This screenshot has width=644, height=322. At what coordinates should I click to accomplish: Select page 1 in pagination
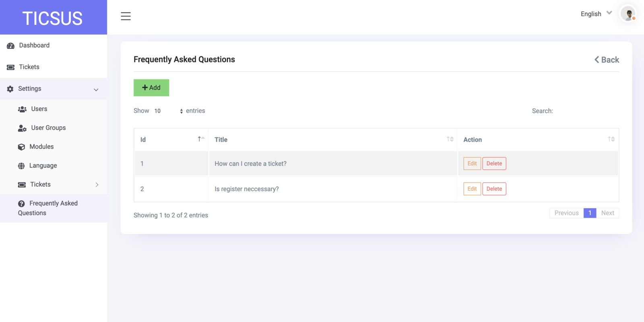pyautogui.click(x=590, y=213)
